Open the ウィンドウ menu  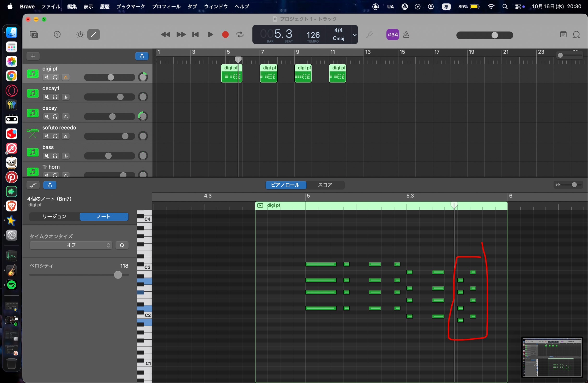(216, 7)
